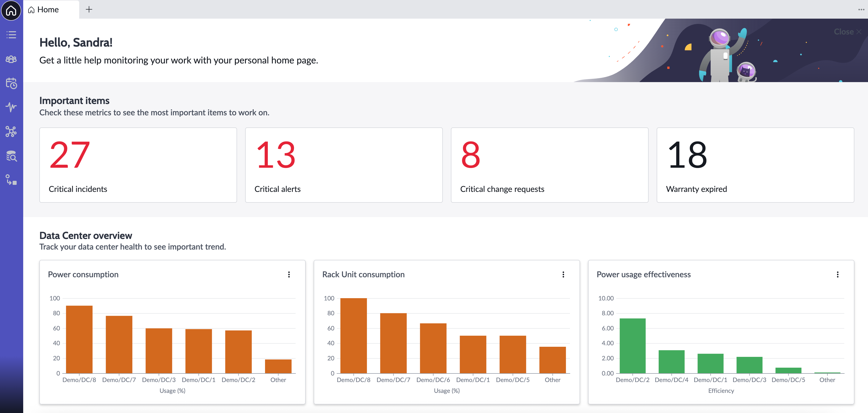Open Power usage effectiveness options menu
Screen dimensions: 868x413
pyautogui.click(x=837, y=274)
